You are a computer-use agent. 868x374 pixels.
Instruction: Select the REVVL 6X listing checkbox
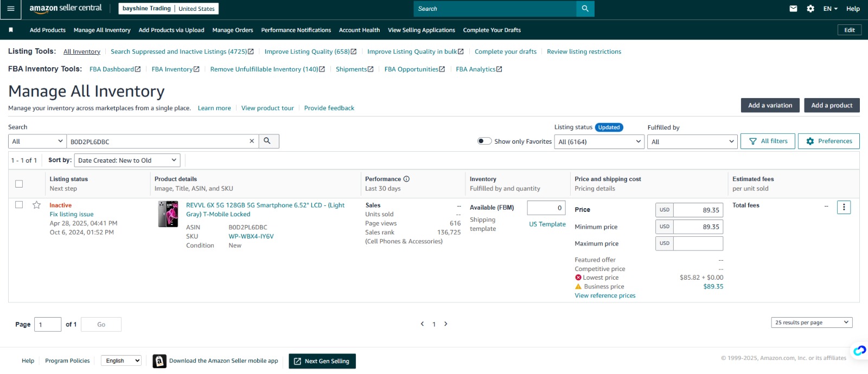(19, 205)
